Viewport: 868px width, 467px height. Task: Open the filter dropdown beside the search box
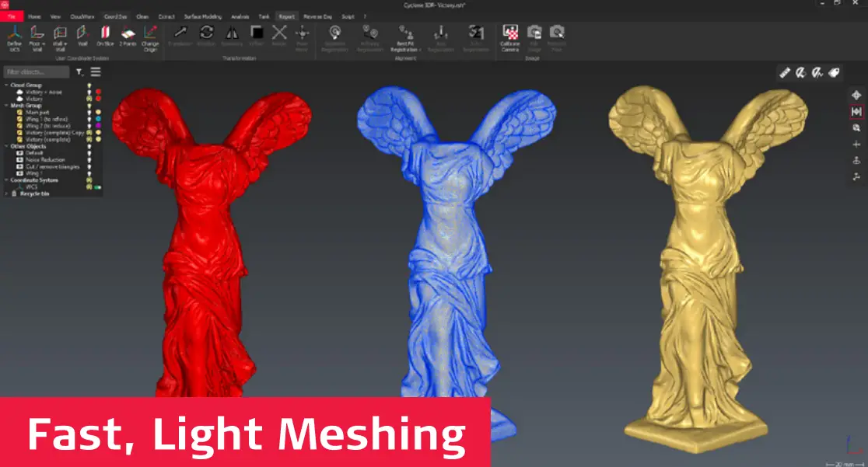(79, 71)
